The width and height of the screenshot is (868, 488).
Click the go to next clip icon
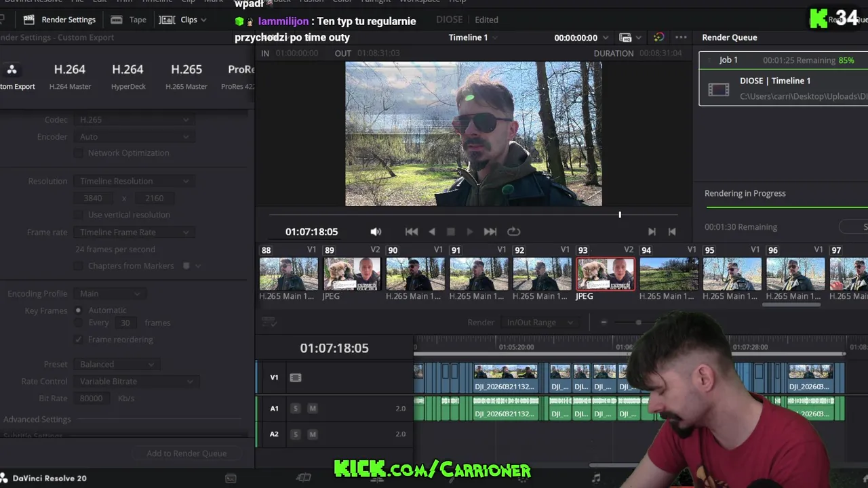pos(652,232)
